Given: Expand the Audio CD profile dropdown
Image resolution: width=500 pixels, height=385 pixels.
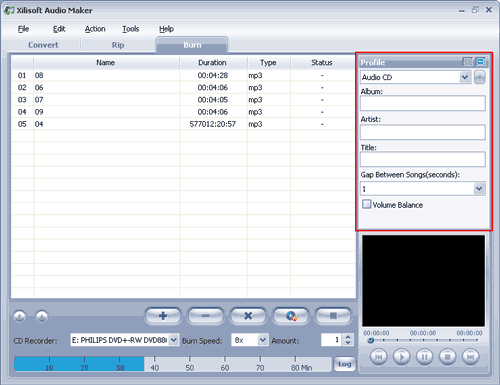Looking at the screenshot, I should point(465,77).
